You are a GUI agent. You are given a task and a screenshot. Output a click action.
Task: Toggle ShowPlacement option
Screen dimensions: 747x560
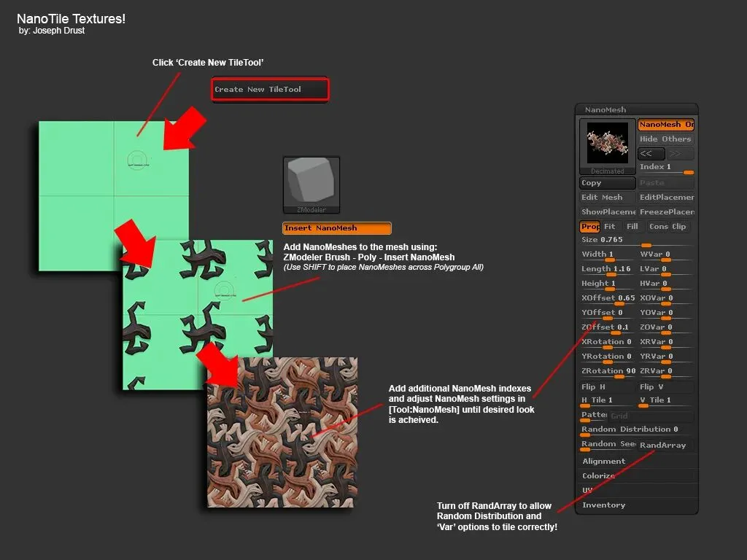pyautogui.click(x=608, y=212)
